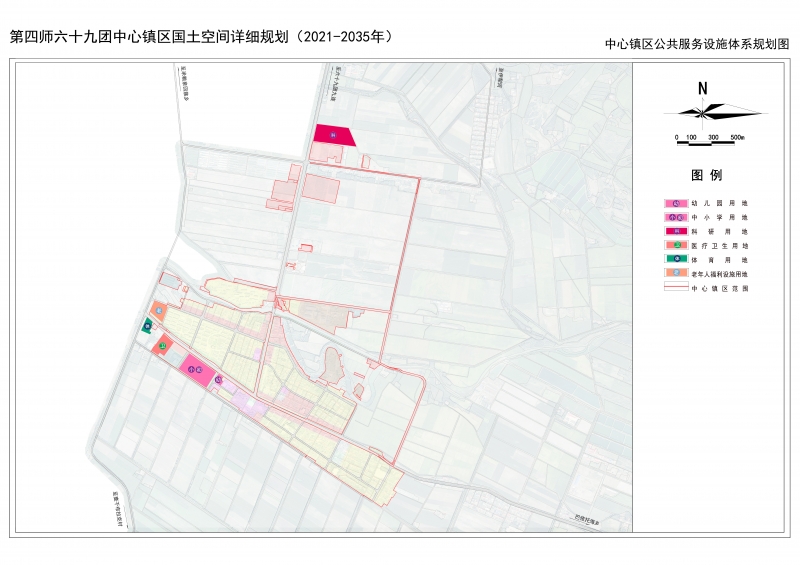This screenshot has width=800, height=565.
Task: Click the bright pink primary and middle school parcel
Action: click(x=197, y=371)
